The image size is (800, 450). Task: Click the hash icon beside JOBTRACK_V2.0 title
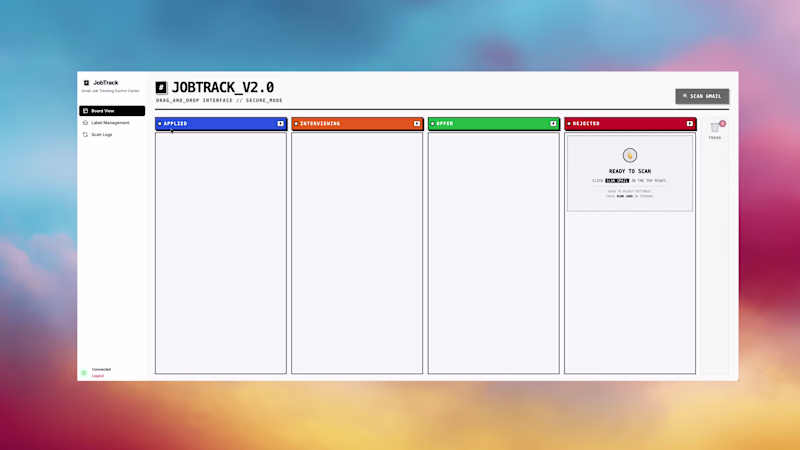tap(161, 88)
